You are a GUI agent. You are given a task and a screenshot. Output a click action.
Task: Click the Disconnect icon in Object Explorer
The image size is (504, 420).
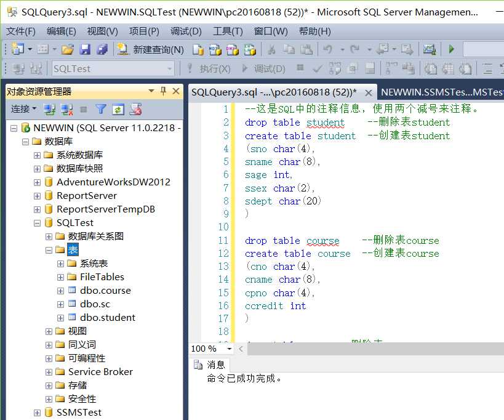(67, 110)
